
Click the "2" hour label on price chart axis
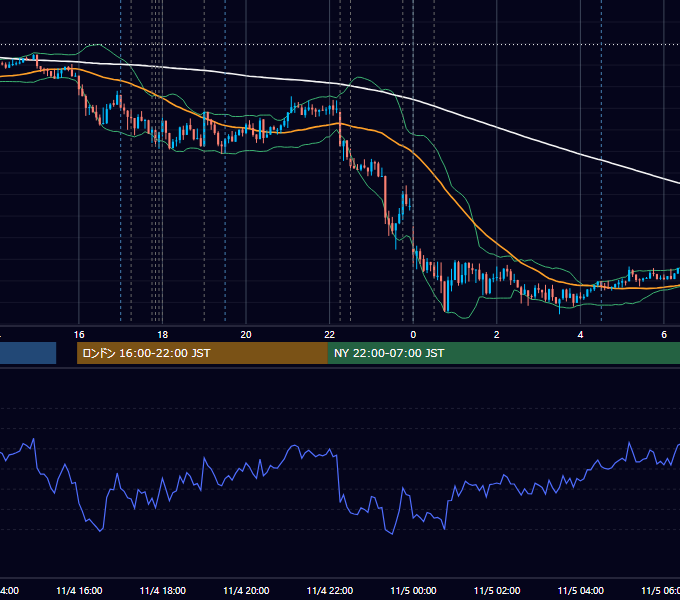[497, 335]
